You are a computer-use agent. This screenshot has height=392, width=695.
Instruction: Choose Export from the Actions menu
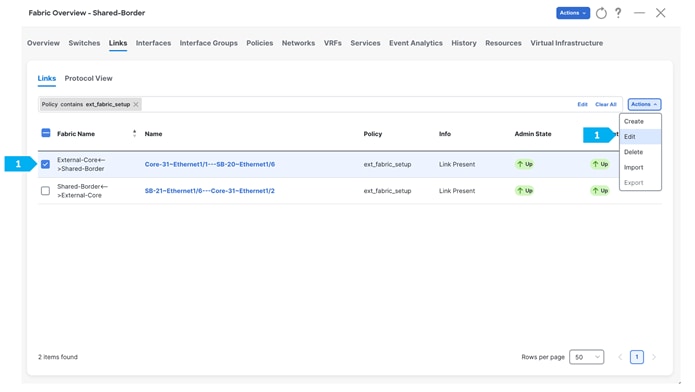click(x=640, y=183)
